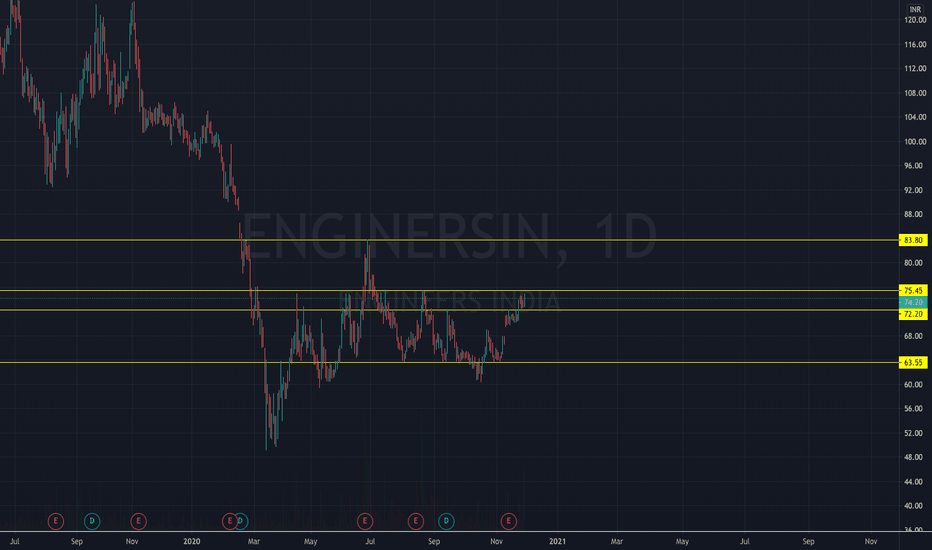Click the 2021 label on time axis

tap(557, 541)
